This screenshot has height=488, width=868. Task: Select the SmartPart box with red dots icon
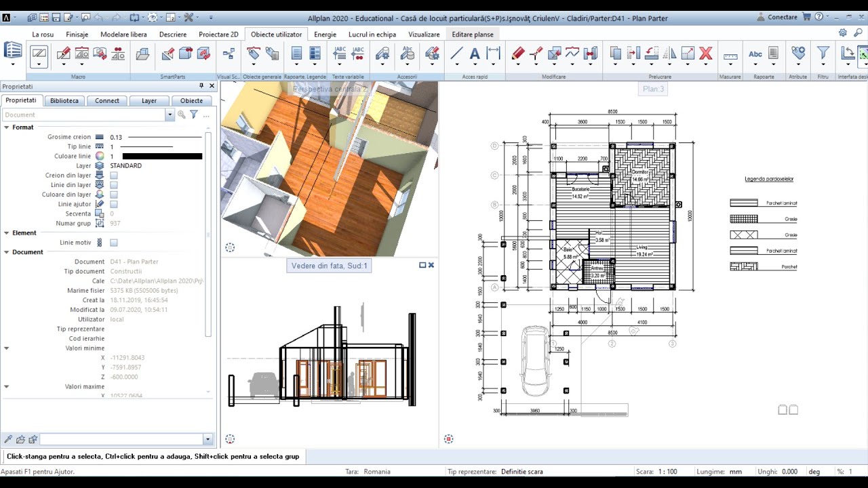186,53
